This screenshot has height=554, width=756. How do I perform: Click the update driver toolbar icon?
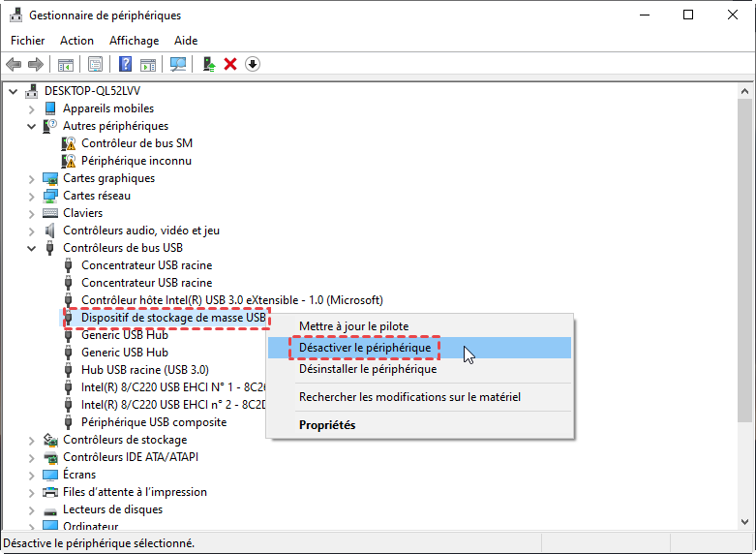click(x=209, y=64)
